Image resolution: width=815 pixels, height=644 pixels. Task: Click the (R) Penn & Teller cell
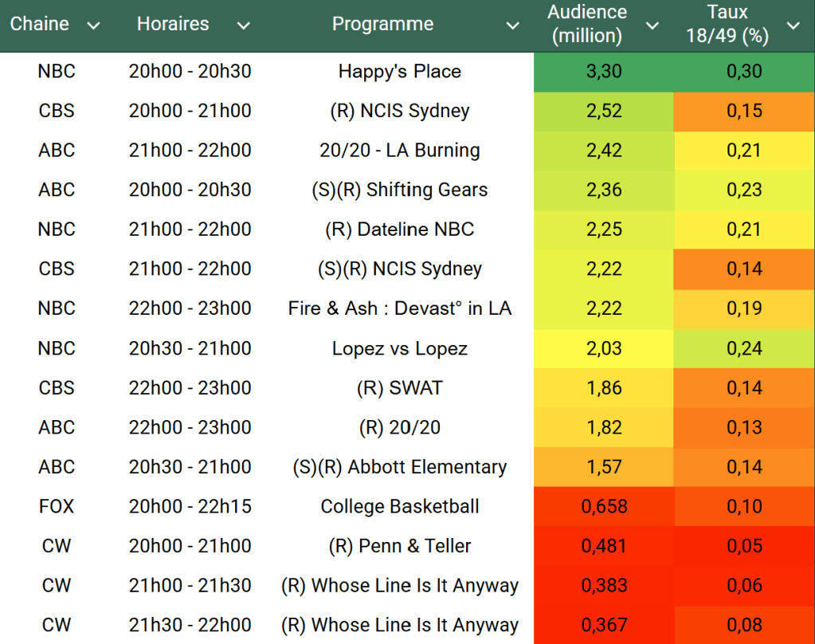[399, 546]
